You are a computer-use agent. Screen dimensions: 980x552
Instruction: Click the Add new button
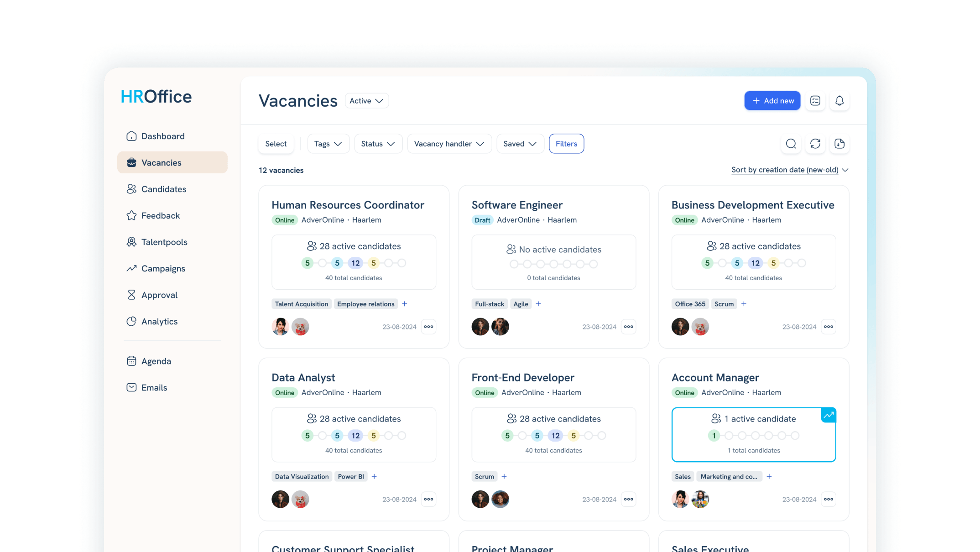[x=772, y=101]
